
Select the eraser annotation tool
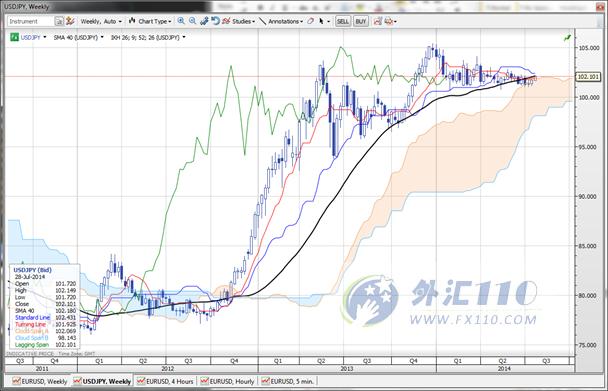[311, 21]
